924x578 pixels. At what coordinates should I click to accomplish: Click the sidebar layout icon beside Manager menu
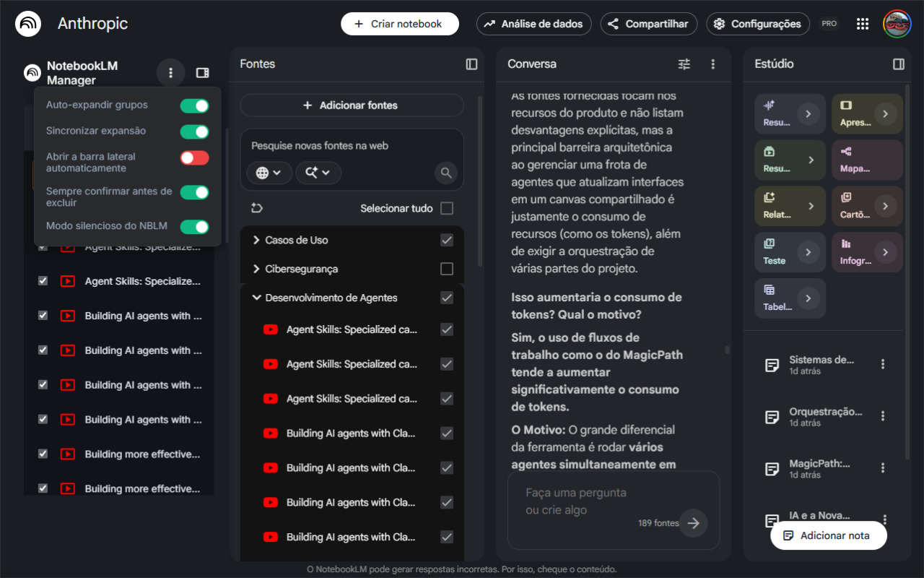click(202, 73)
